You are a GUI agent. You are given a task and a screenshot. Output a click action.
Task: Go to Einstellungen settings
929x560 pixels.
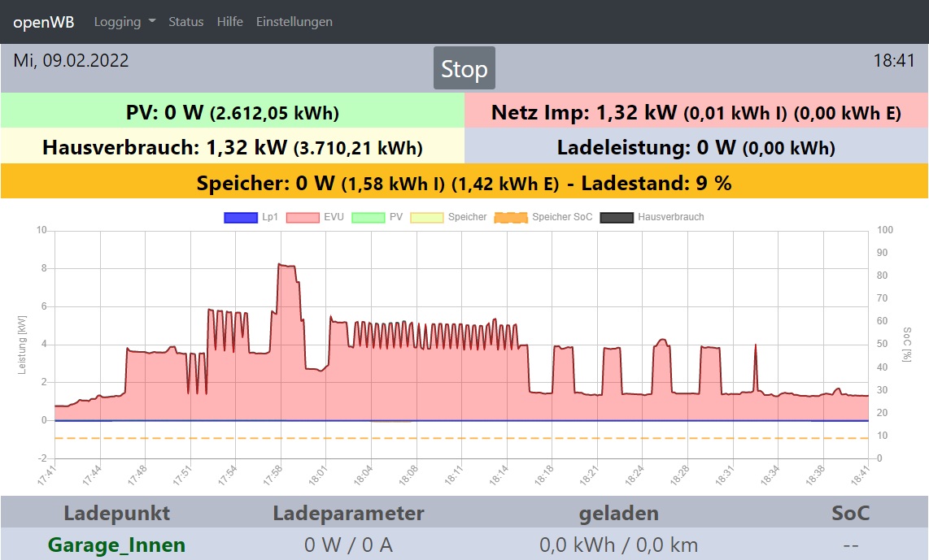click(x=294, y=22)
